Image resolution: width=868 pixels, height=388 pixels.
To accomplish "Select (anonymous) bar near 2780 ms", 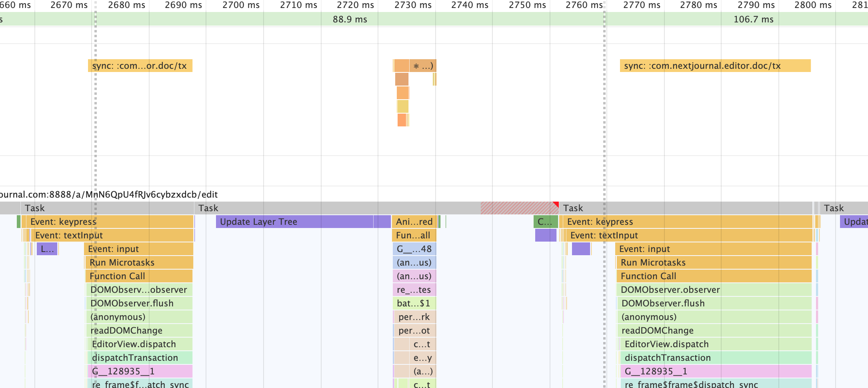I will 715,317.
